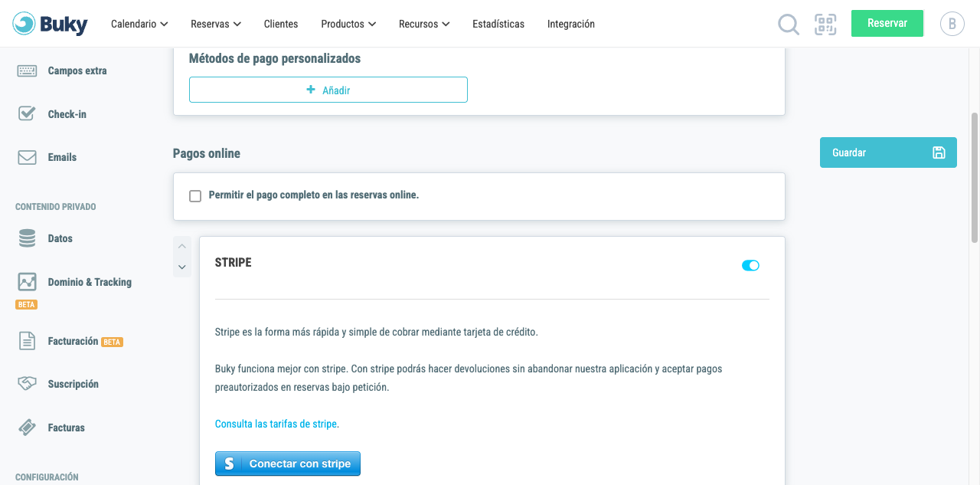The image size is (980, 485).
Task: Click the Buky logo
Action: (x=51, y=24)
